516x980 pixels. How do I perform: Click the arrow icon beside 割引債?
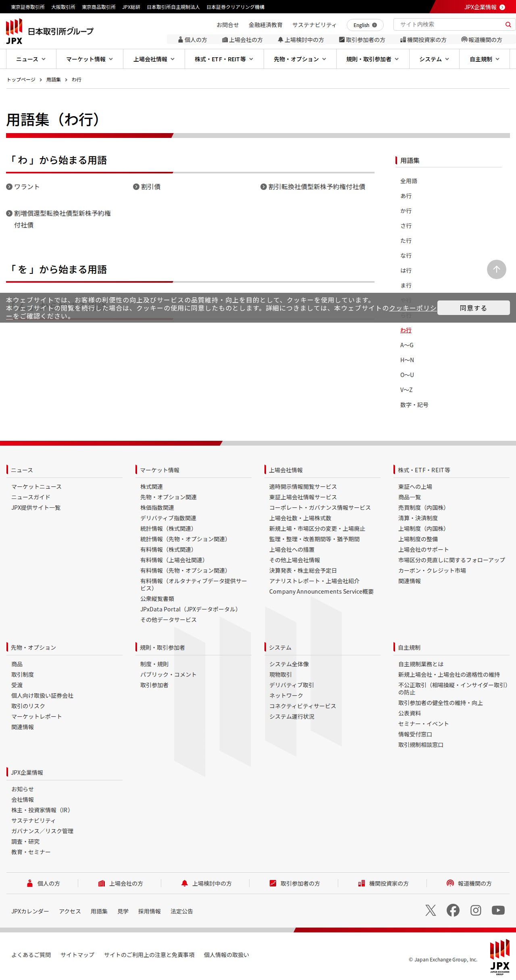tap(136, 187)
